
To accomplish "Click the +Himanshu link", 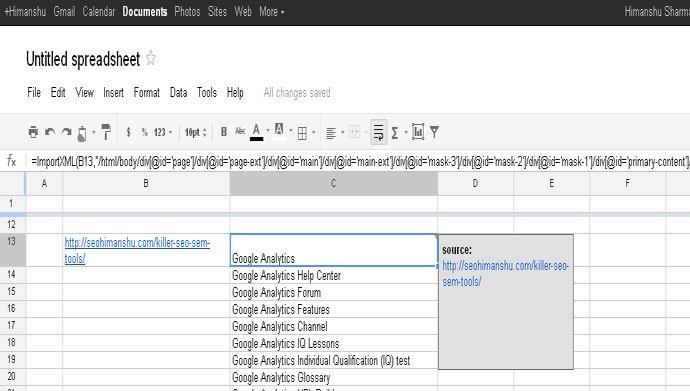I will coord(25,11).
